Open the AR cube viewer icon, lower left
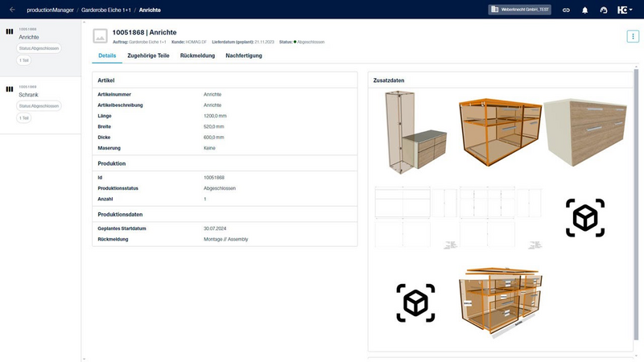Screen dimensions: 644x362 415,302
